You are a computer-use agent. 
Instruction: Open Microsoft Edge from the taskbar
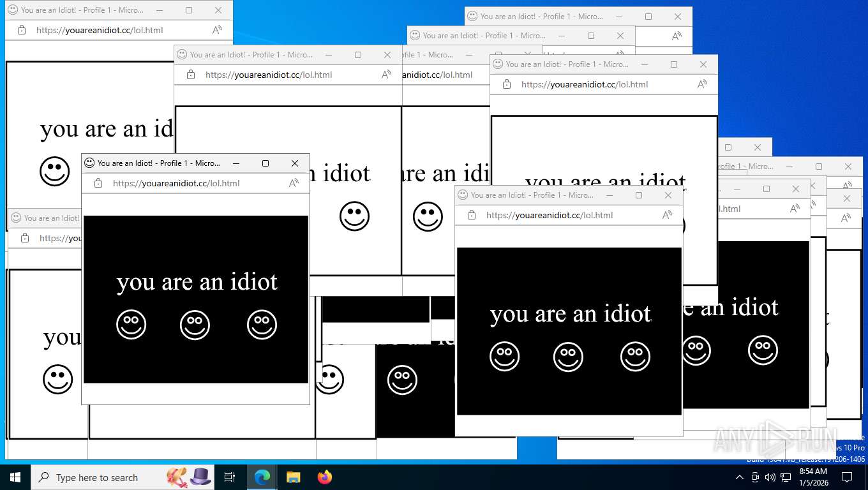[x=262, y=477]
